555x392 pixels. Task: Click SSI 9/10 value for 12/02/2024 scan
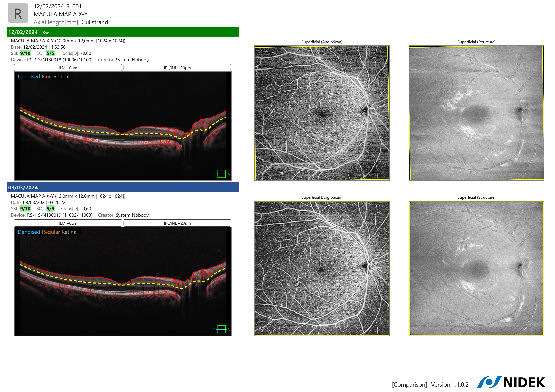(25, 53)
